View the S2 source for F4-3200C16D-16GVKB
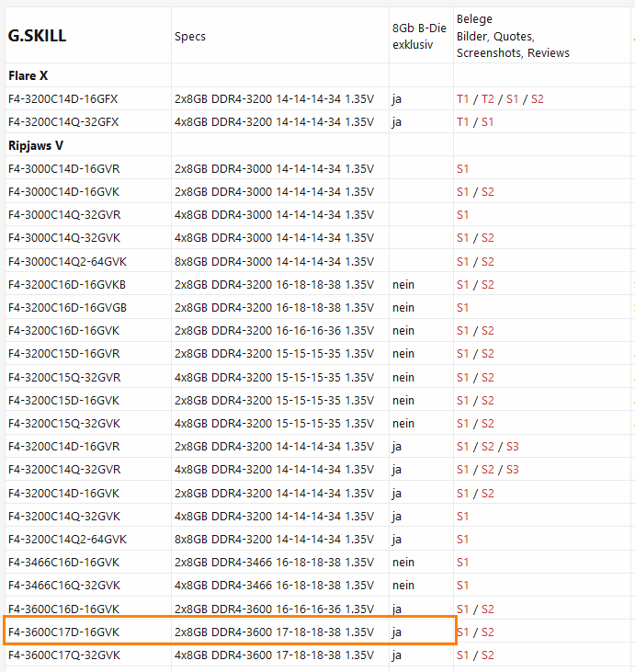Viewport: 635px width, 672px height. (488, 285)
